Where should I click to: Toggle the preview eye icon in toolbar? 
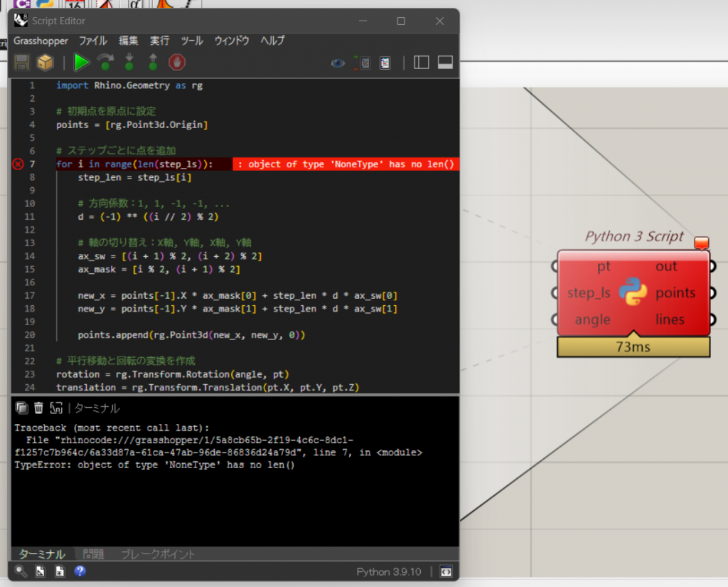336,63
